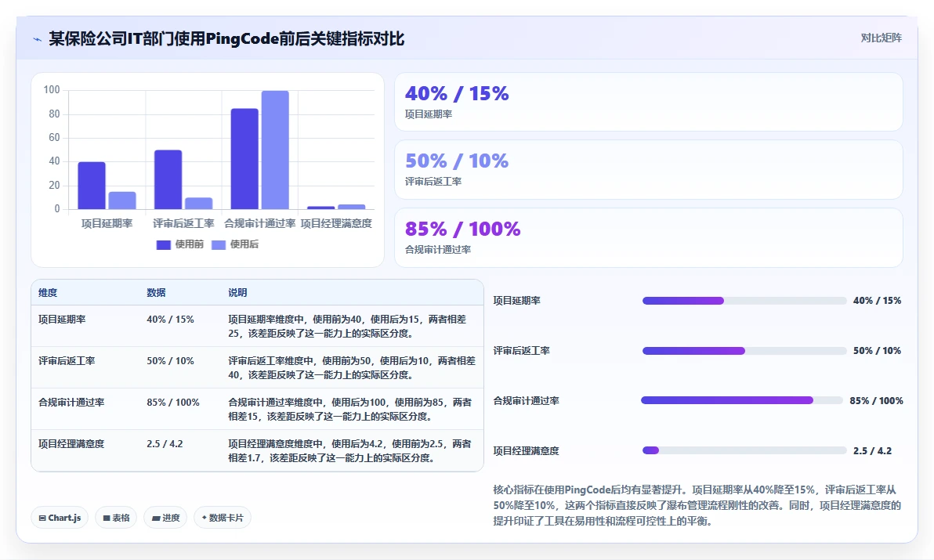The height and width of the screenshot is (560, 934).
Task: Click the 使用前 bar for 合规审计通过率
Action: [x=244, y=159]
